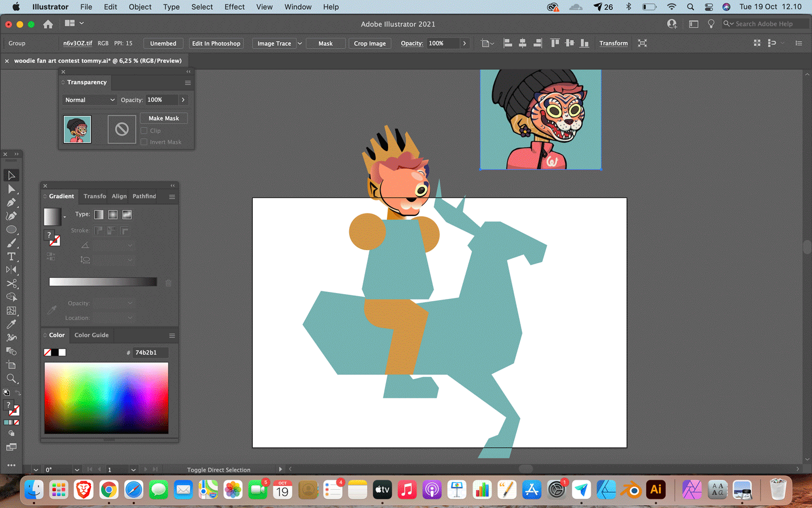Switch to Transform panel tab
This screenshot has width=812, height=508.
click(95, 196)
